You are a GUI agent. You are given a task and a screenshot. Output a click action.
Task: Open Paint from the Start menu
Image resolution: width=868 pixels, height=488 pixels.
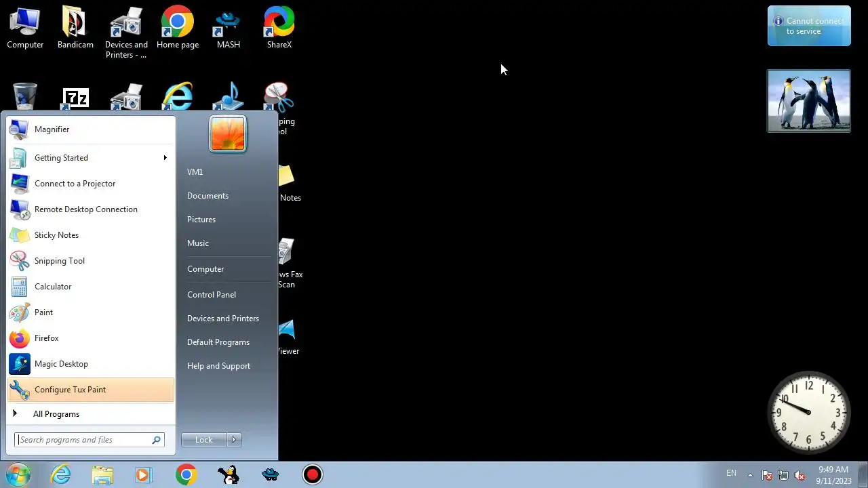point(91,312)
